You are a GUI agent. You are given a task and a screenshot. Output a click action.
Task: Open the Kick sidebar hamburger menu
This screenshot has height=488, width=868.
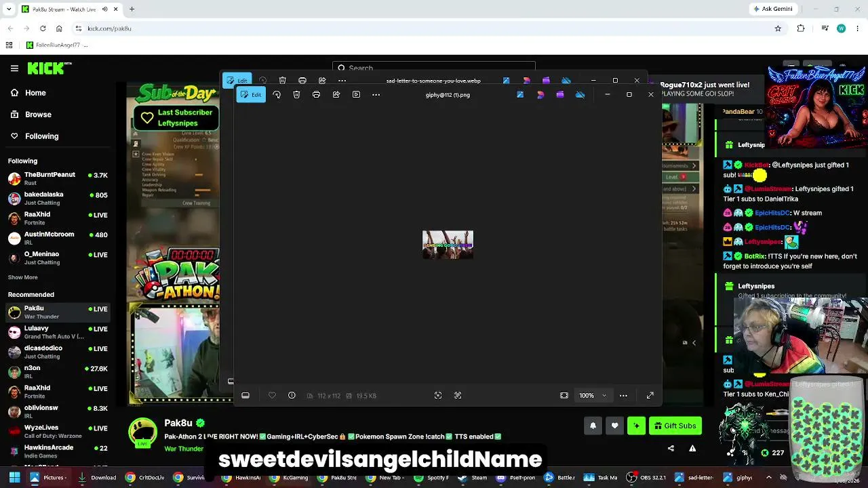(14, 68)
